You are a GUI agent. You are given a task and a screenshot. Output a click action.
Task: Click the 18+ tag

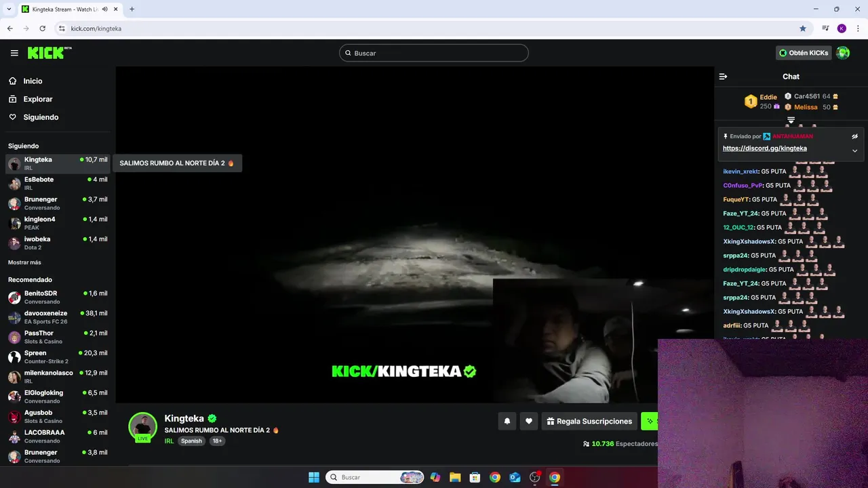(x=217, y=441)
